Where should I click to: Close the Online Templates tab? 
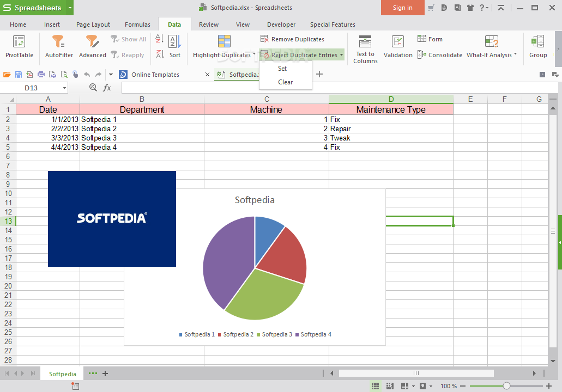tap(207, 75)
